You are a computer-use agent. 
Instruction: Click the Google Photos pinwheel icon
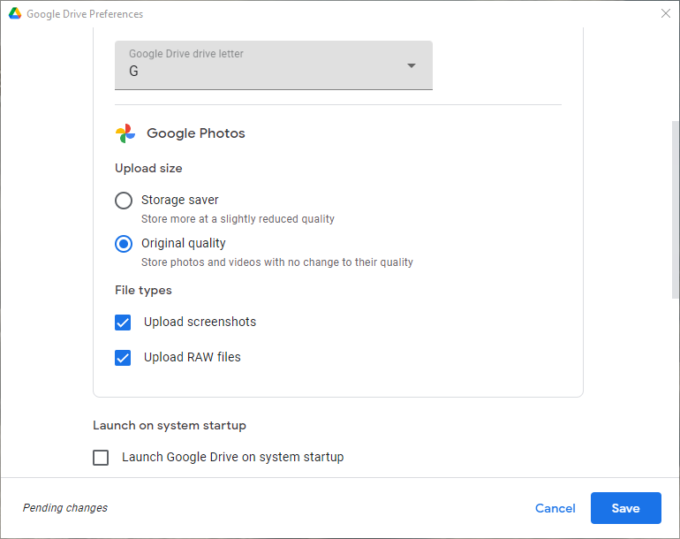pyautogui.click(x=125, y=133)
